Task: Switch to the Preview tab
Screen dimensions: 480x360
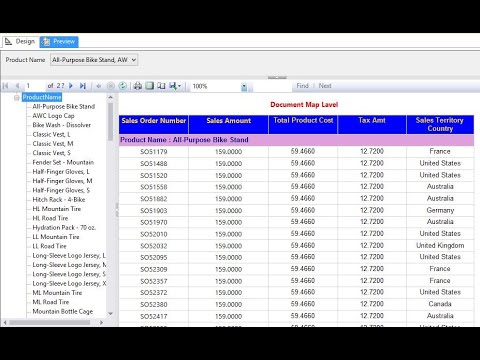Action: (x=59, y=42)
